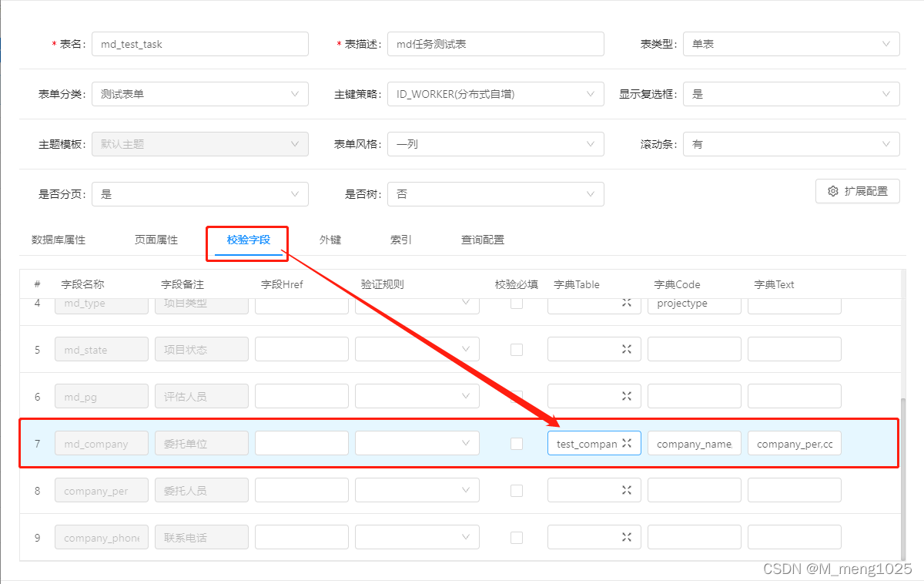924x584 pixels.
Task: Open the 表单风格 dropdown showing 一列
Action: point(496,144)
